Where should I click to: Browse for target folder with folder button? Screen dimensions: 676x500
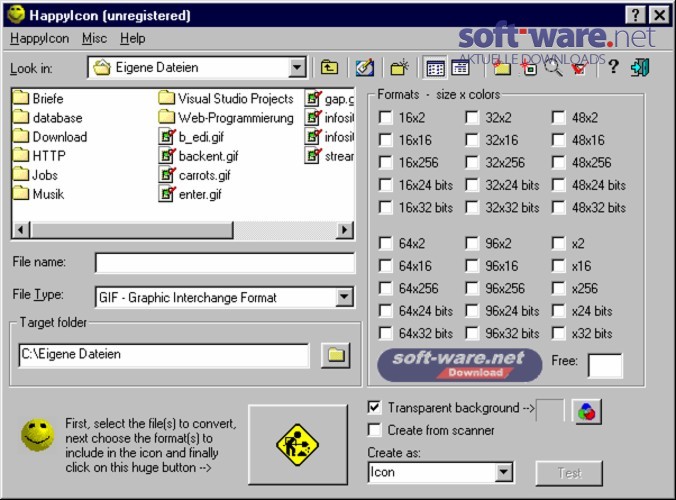[x=335, y=355]
